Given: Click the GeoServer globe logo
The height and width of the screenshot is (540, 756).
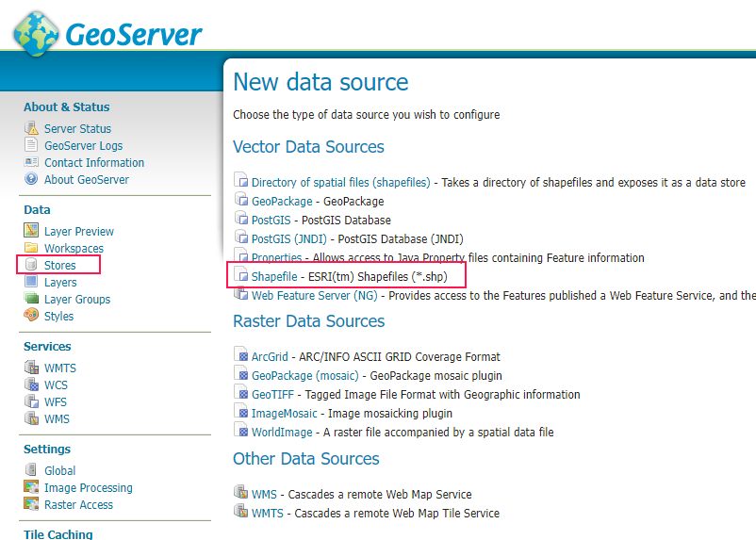Looking at the screenshot, I should coord(36,34).
